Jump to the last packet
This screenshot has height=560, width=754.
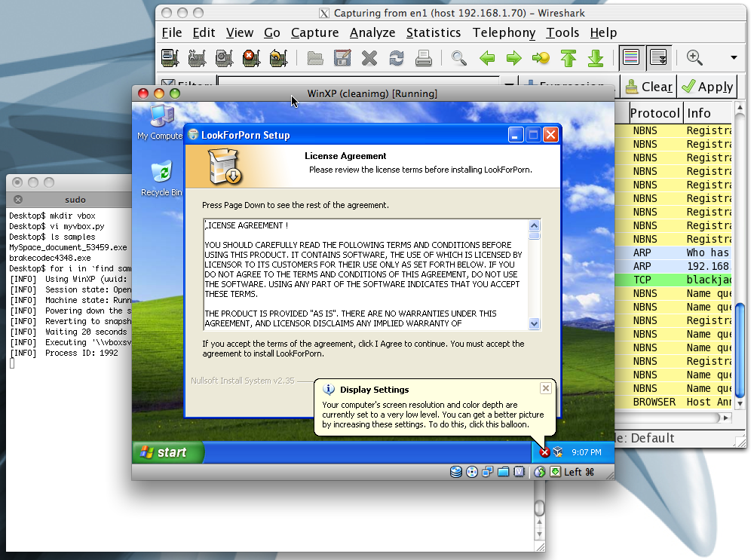[x=596, y=58]
